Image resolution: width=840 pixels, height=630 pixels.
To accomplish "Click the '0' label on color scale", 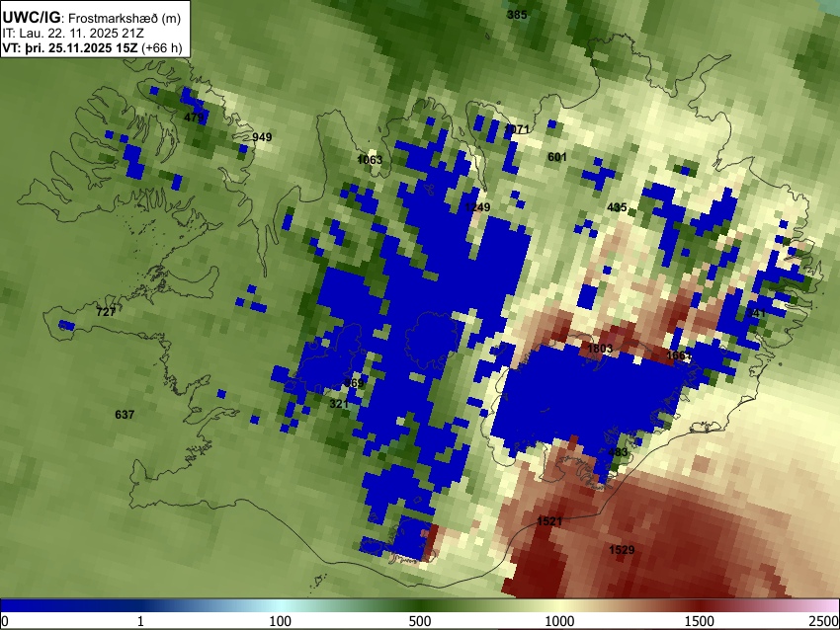I will (x=5, y=621).
